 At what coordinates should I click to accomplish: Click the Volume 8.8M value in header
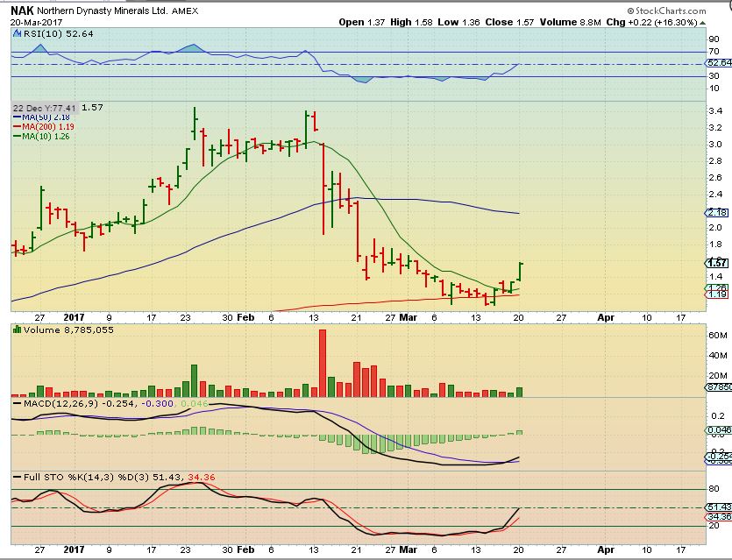coord(570,22)
